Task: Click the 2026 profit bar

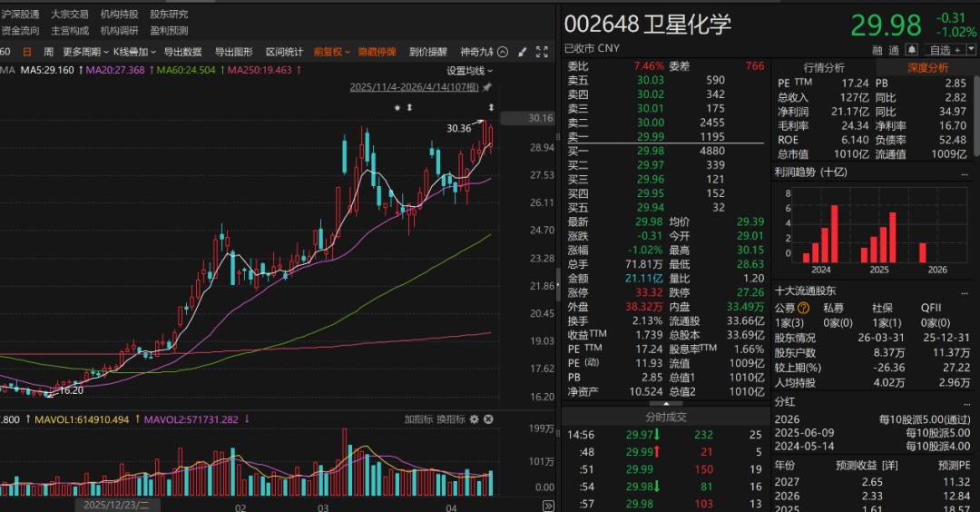Action: pos(923,252)
